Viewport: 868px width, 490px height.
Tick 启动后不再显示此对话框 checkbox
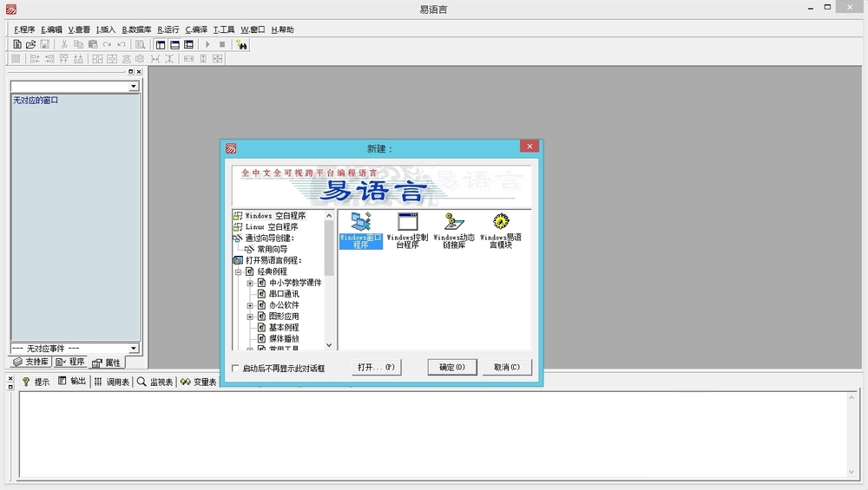pos(235,368)
